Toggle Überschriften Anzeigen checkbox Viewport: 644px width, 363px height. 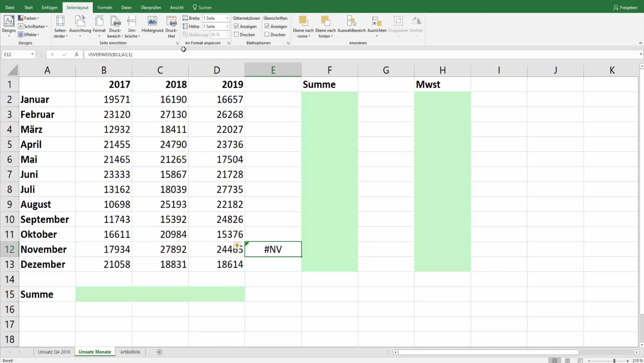(x=267, y=26)
